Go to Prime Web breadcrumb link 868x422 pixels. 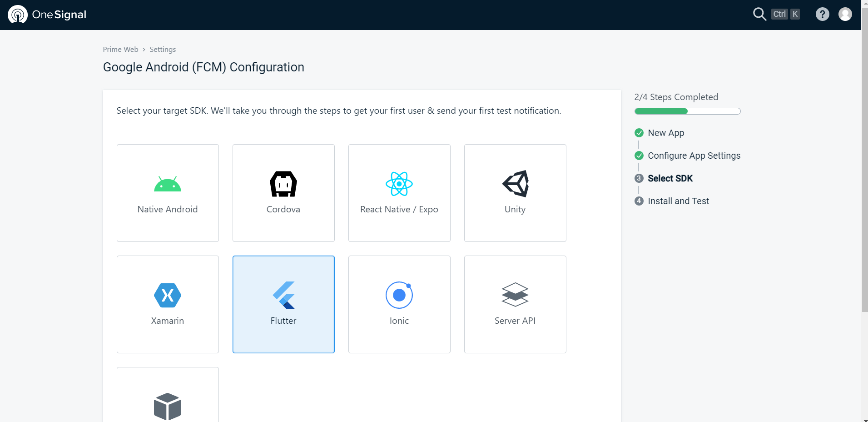point(120,50)
